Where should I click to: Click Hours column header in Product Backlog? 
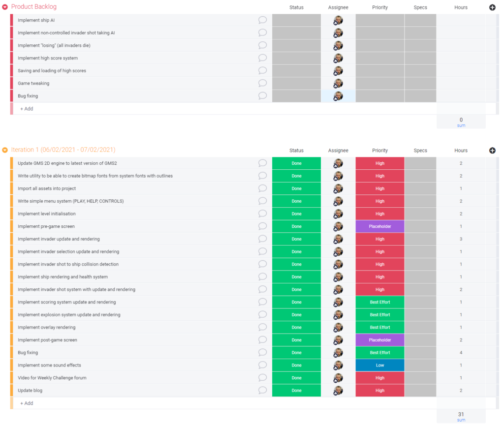pos(461,7)
